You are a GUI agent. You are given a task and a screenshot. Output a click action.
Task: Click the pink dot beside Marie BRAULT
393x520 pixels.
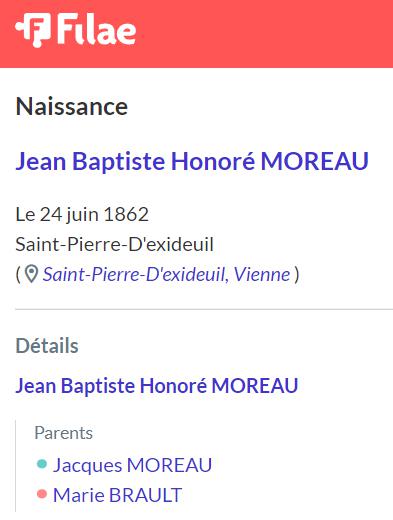click(42, 494)
